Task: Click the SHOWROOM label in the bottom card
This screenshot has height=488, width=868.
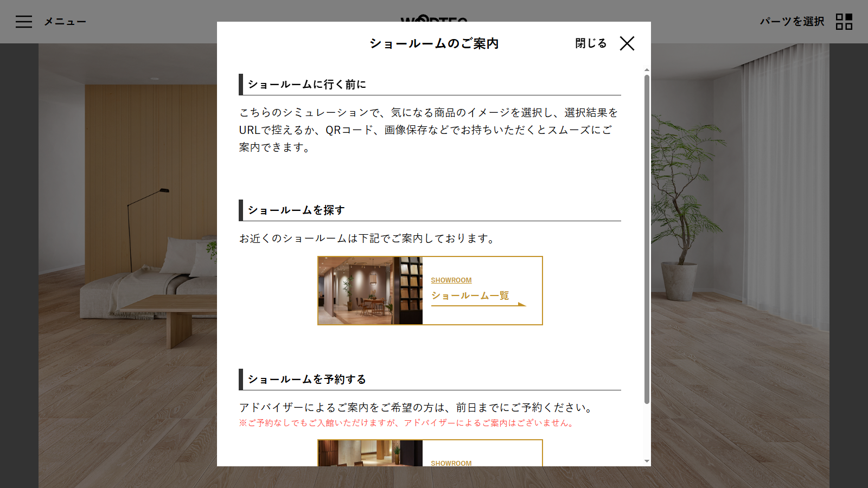Action: tap(451, 463)
